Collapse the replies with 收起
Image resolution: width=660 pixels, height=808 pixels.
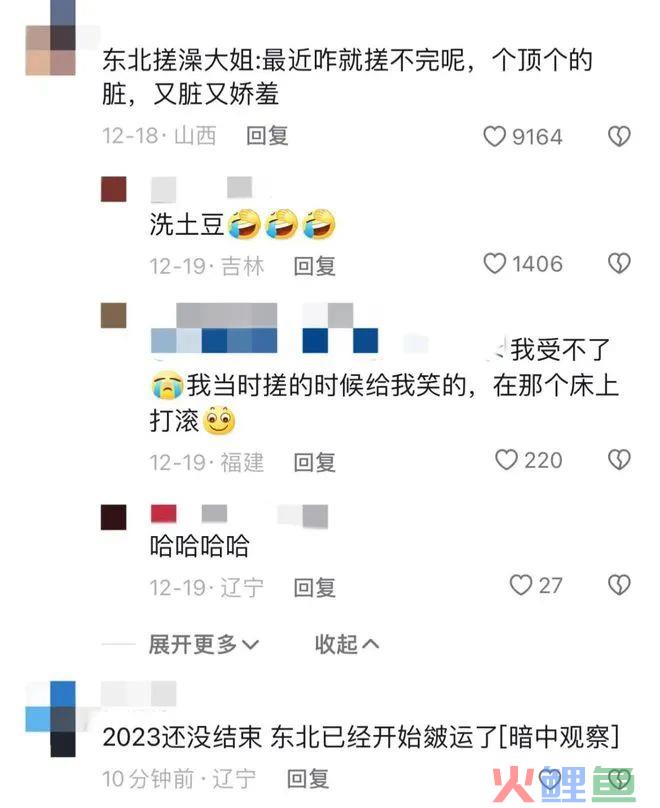point(347,644)
